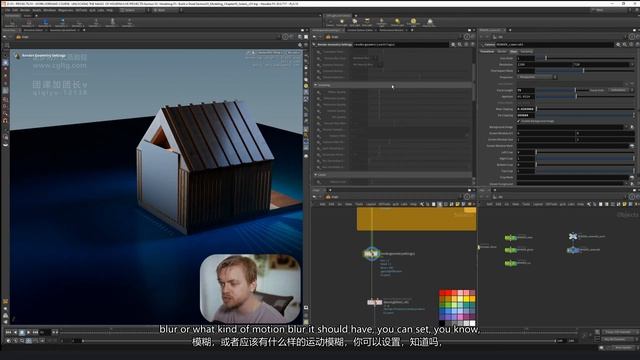Viewport: 640px width, 360px height.
Task: Open file chooser for Background Image
Action: tap(632, 127)
